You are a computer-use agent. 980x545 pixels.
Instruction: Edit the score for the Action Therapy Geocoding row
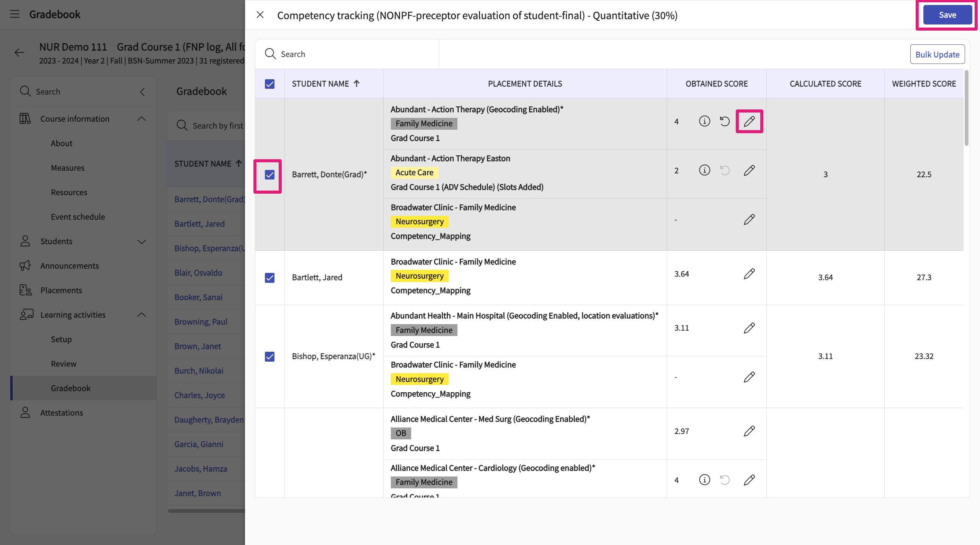749,121
